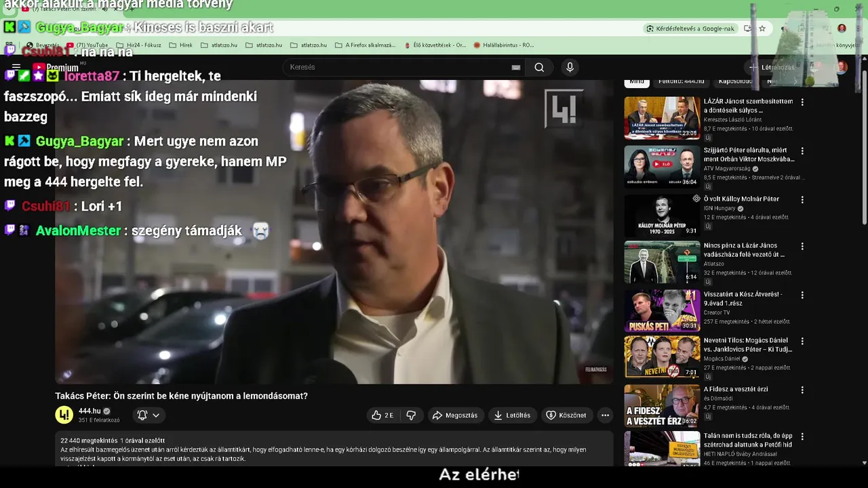Click the video player to pause

pyautogui.click(x=334, y=232)
